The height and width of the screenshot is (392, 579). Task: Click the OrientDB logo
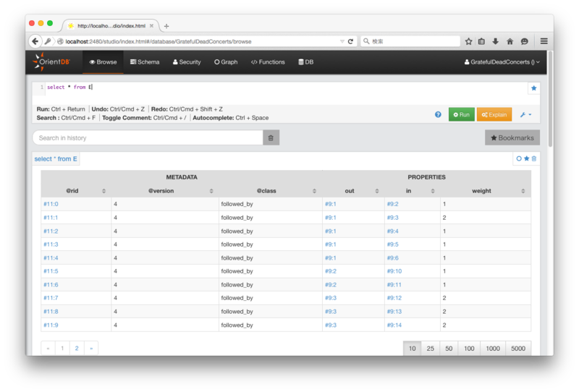(51, 61)
